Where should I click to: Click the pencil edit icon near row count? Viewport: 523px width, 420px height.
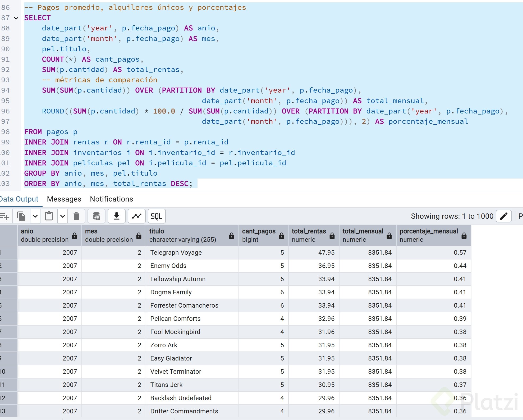(503, 216)
